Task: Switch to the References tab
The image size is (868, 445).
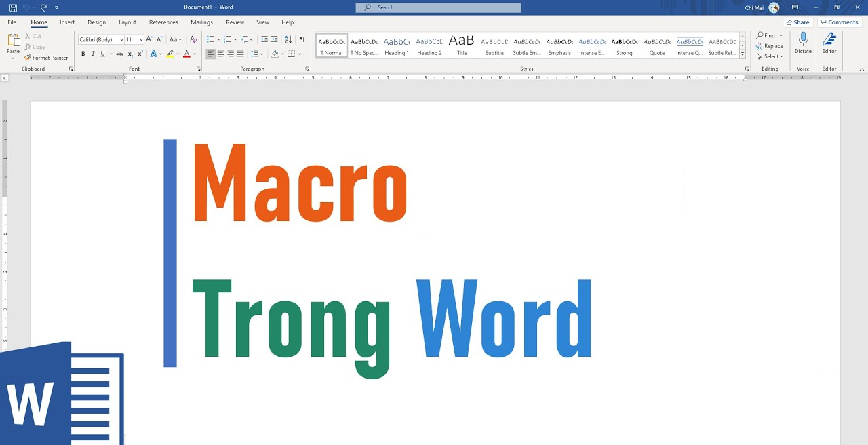Action: coord(163,22)
